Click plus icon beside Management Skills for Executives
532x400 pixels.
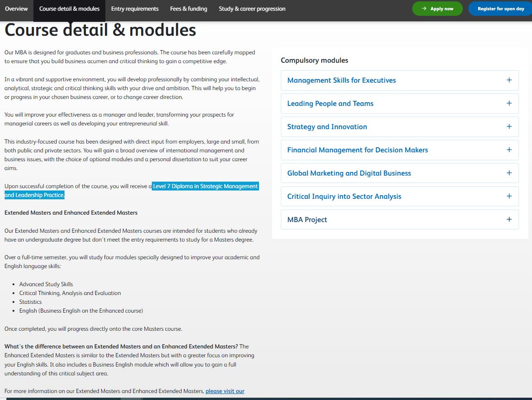(509, 80)
